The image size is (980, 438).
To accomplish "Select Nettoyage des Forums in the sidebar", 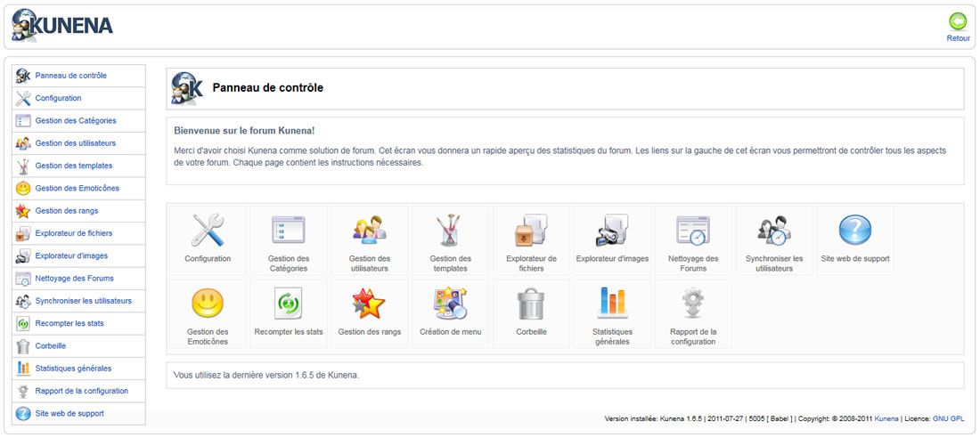I will [x=78, y=278].
